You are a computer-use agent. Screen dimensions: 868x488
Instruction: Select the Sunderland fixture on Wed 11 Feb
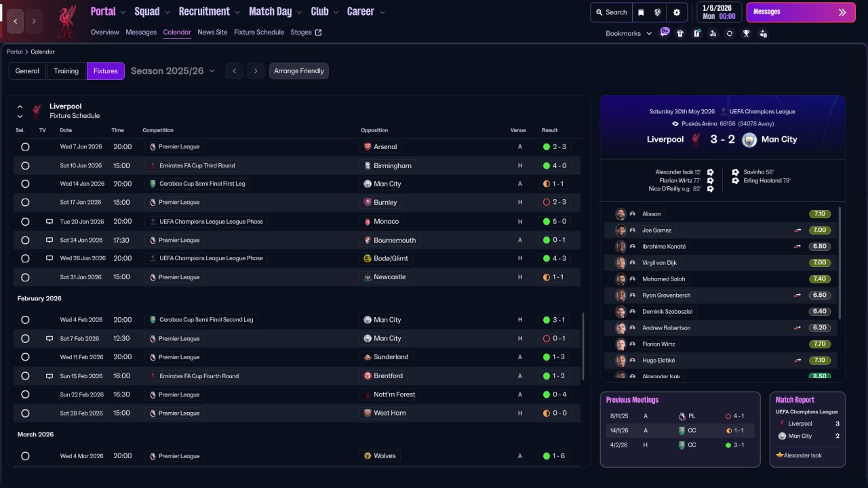pos(25,357)
